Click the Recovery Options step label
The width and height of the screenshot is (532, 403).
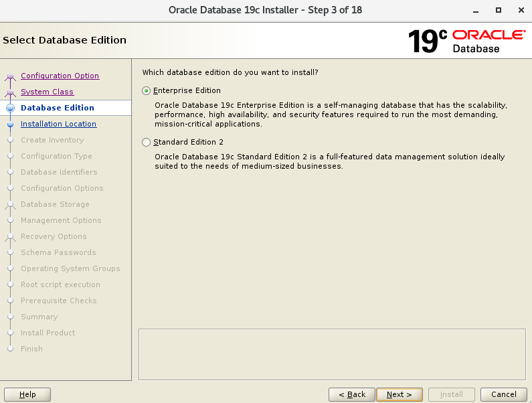coord(54,236)
